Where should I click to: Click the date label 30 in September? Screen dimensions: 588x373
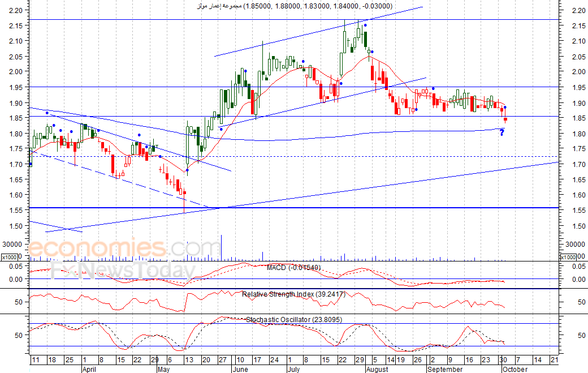(x=503, y=360)
